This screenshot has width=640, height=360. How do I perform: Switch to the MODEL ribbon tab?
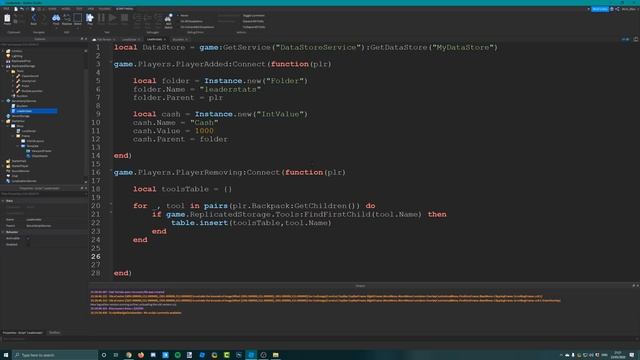coord(65,9)
